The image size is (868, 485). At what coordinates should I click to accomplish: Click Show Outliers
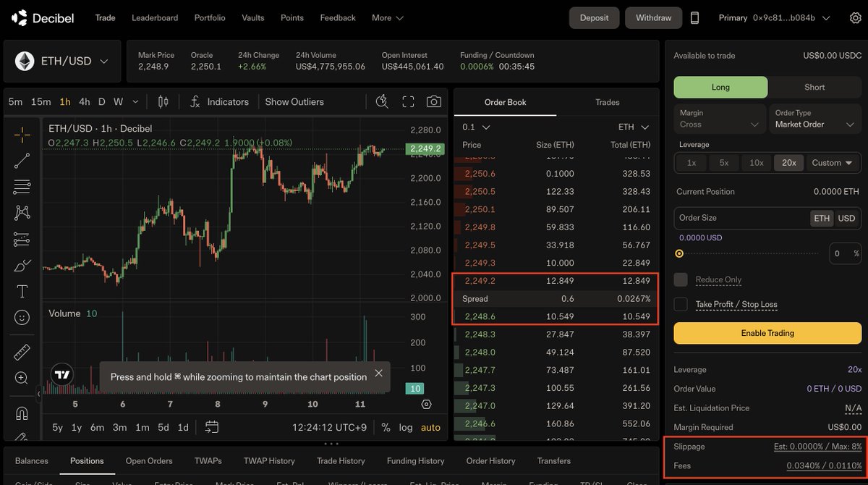coord(294,102)
